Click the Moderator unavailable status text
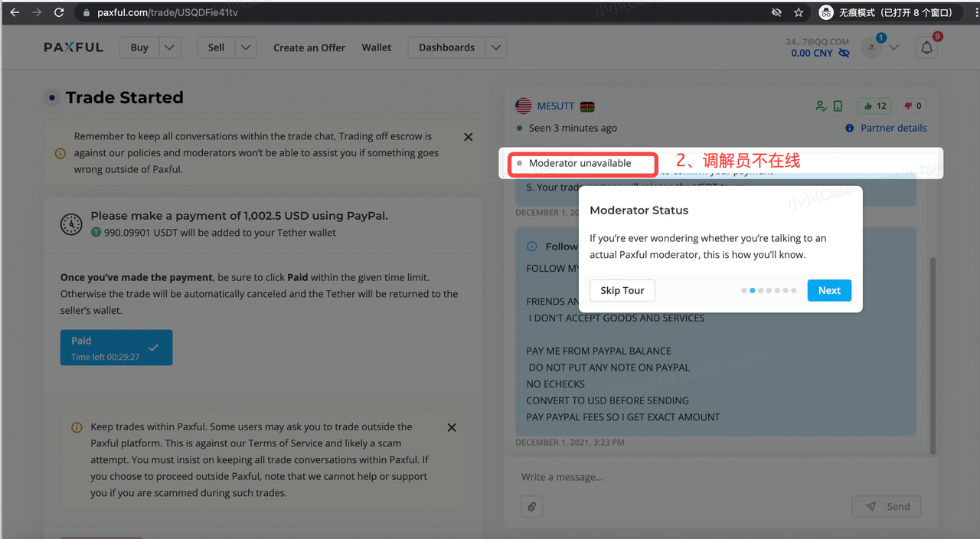Screen dimensions: 980x539 580,163
